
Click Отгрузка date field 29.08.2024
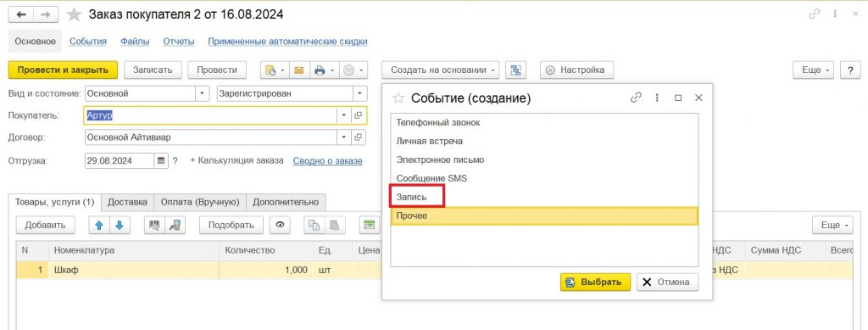[x=120, y=160]
